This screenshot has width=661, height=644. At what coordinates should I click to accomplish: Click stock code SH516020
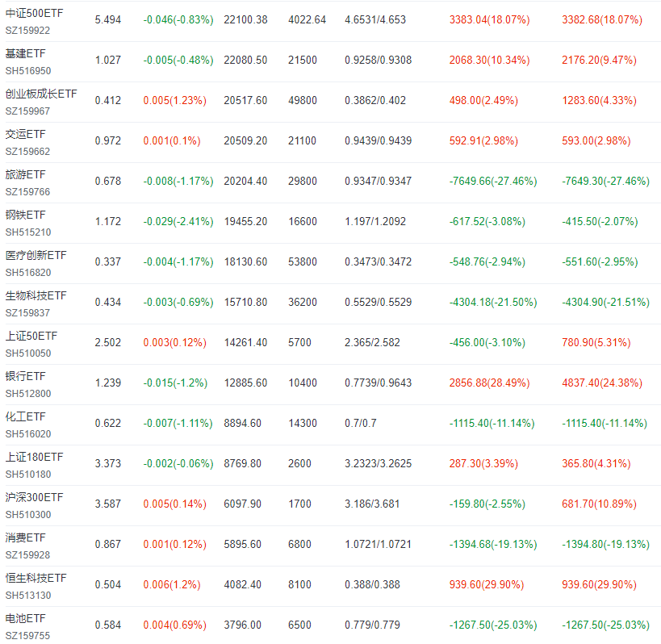pyautogui.click(x=27, y=434)
